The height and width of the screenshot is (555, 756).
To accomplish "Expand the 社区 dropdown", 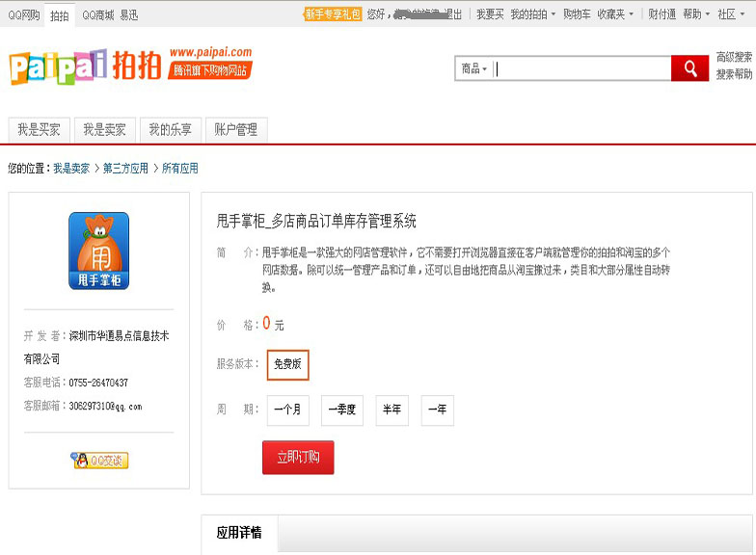I will tap(731, 14).
